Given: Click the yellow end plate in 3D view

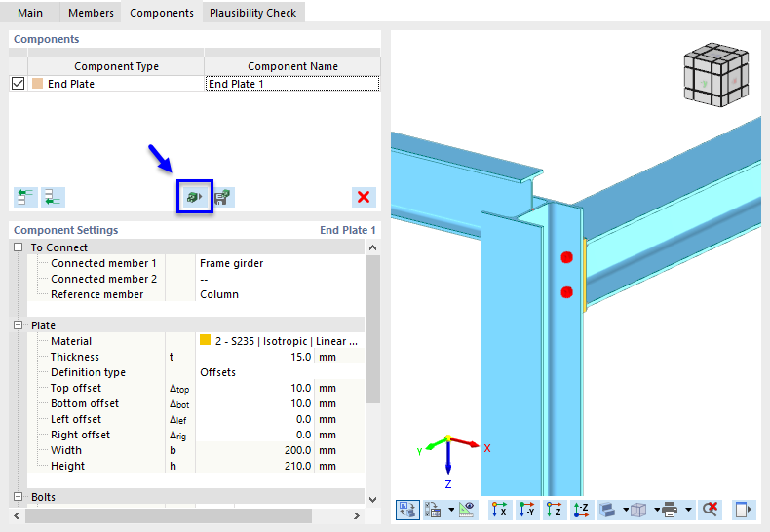Looking at the screenshot, I should 585,275.
